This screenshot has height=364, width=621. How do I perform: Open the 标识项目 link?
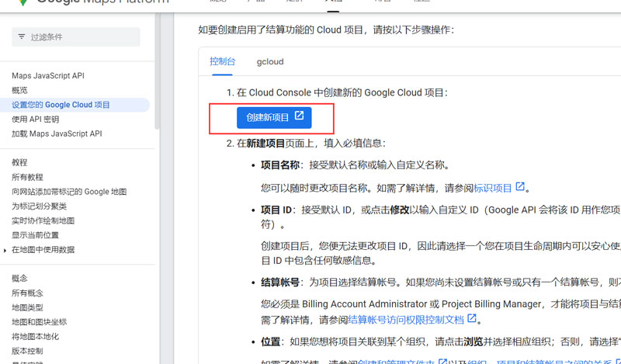pos(494,188)
